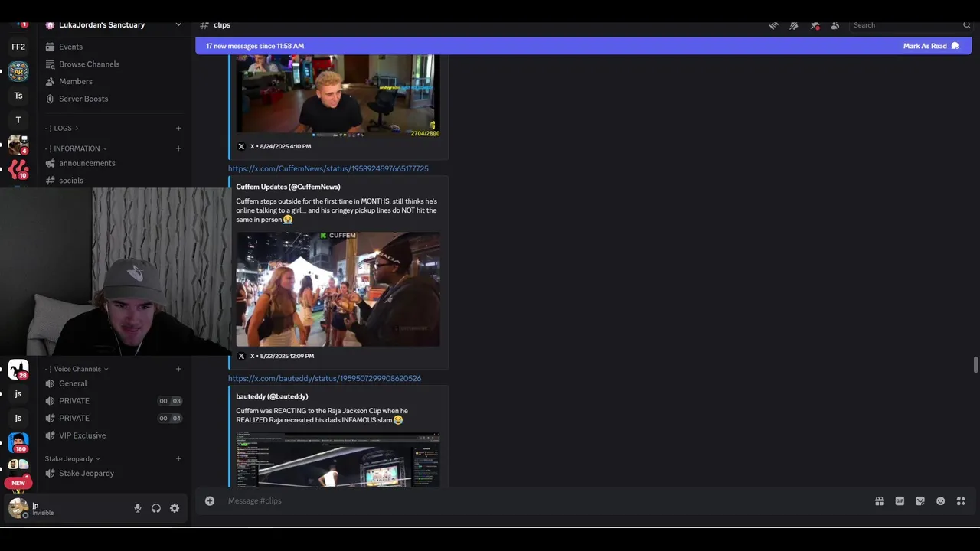This screenshot has width=980, height=551.
Task: Click the clips channel header title
Action: (x=222, y=25)
